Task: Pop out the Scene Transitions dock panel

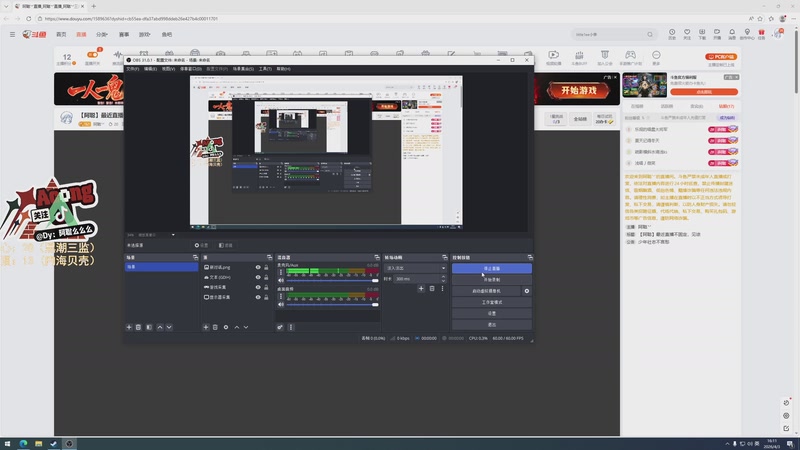Action: point(444,257)
